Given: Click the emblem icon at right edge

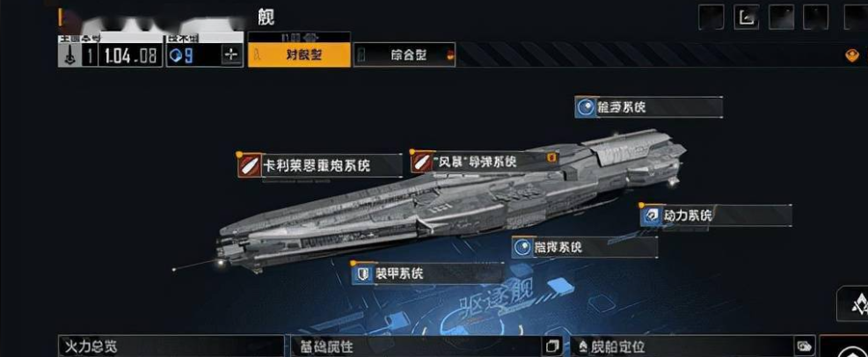Looking at the screenshot, I should point(856,303).
